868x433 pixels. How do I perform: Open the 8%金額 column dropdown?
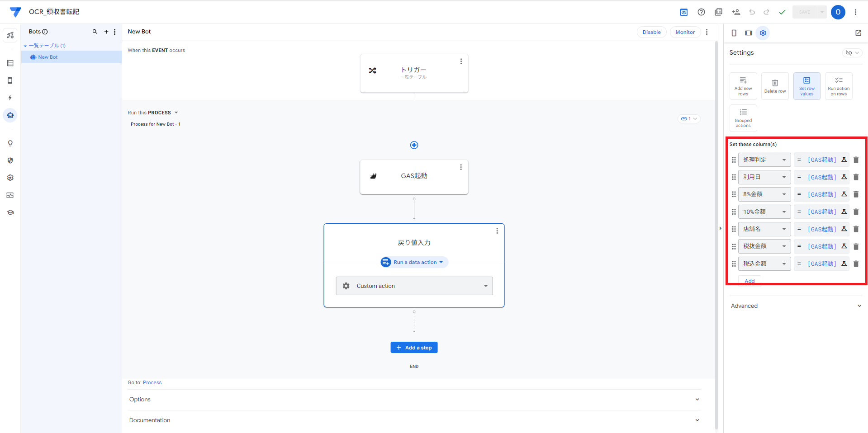tap(764, 194)
